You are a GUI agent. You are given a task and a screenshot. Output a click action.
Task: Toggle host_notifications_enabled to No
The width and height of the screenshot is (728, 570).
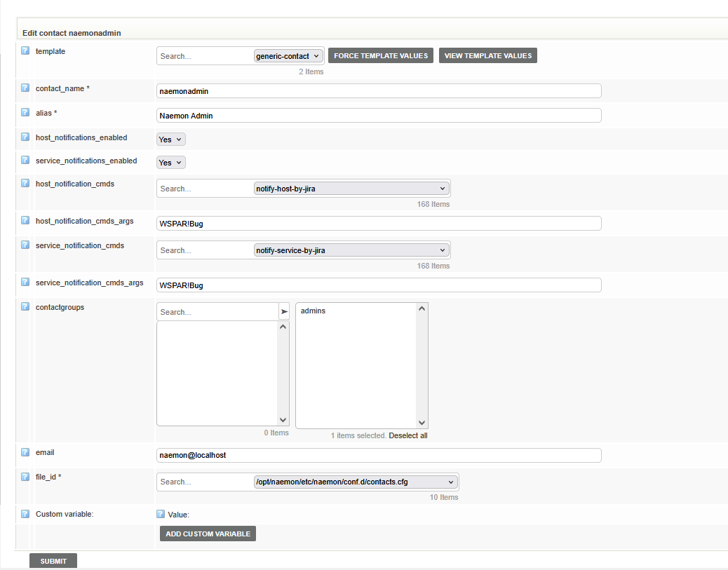click(x=170, y=139)
